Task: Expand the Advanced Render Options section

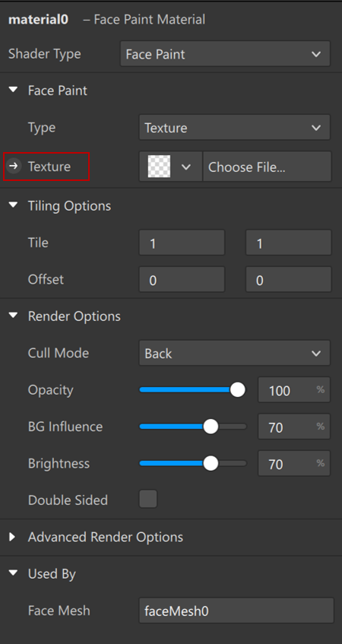Action: coord(12,537)
